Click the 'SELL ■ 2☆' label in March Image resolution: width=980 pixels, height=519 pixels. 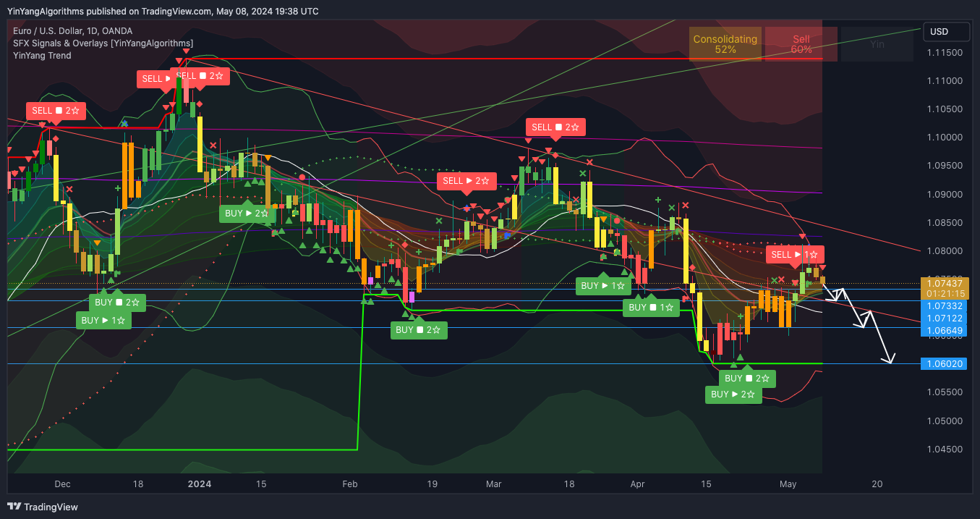[555, 127]
